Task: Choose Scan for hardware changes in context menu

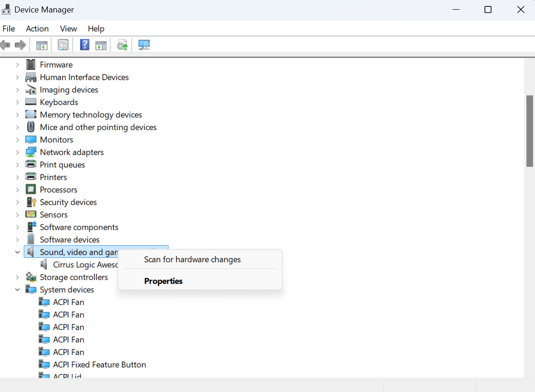Action: (192, 260)
